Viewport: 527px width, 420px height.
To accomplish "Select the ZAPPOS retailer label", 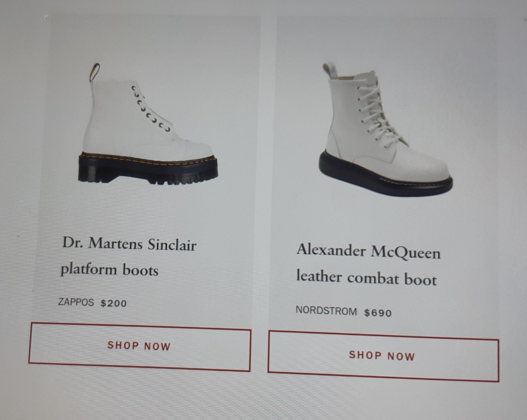I will pyautogui.click(x=76, y=302).
